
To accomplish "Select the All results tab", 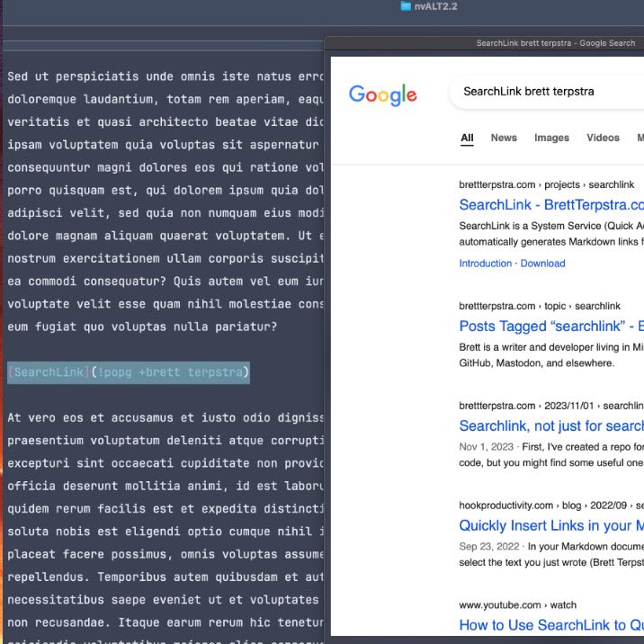I will (x=467, y=138).
